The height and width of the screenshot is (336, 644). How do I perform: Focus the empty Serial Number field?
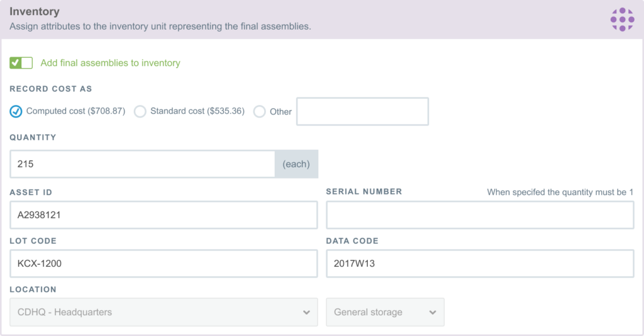480,215
